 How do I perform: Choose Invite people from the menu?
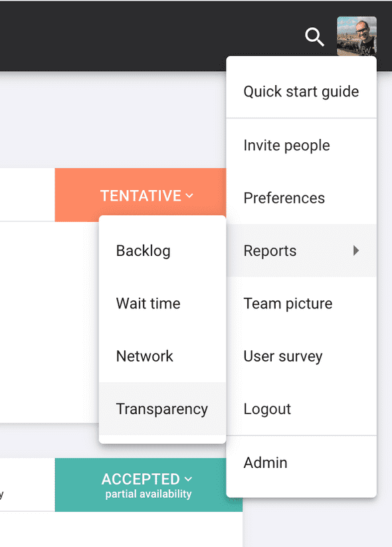302,145
